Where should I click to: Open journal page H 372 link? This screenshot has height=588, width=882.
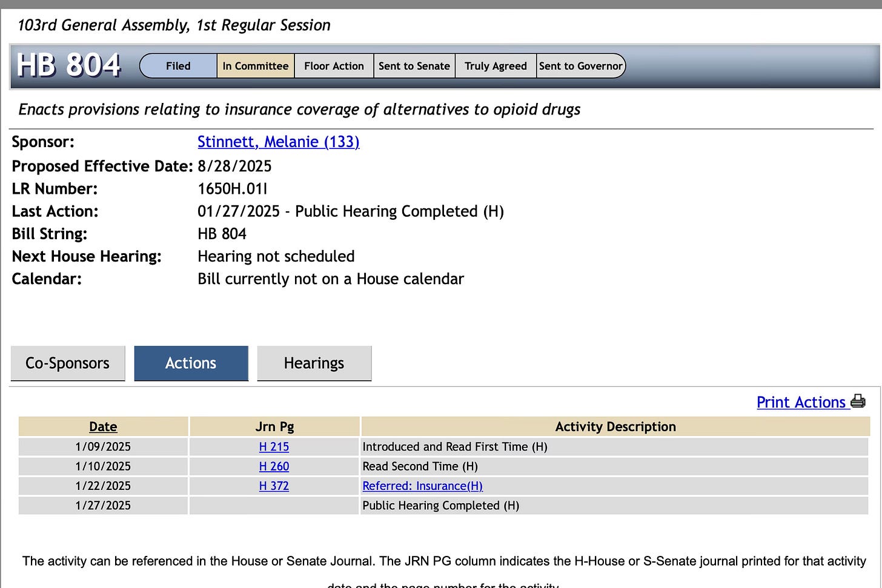274,486
